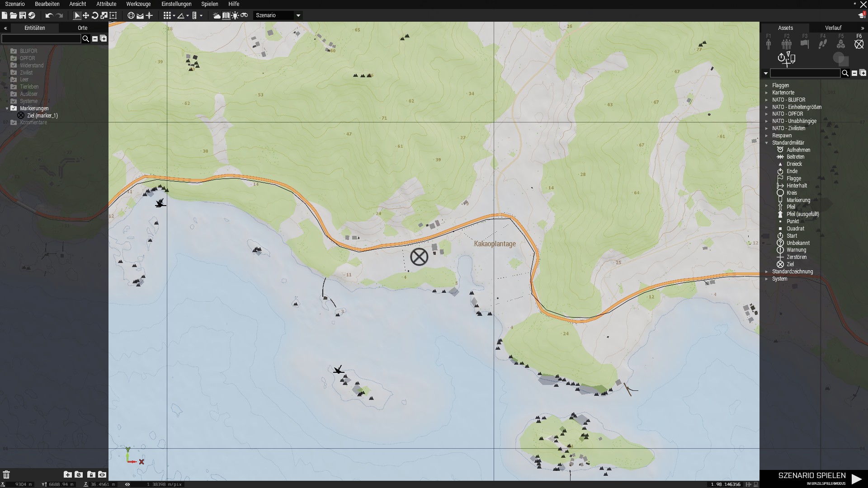Expand the NATO - BLUFOR marker group
Image resolution: width=868 pixels, height=488 pixels.
766,100
